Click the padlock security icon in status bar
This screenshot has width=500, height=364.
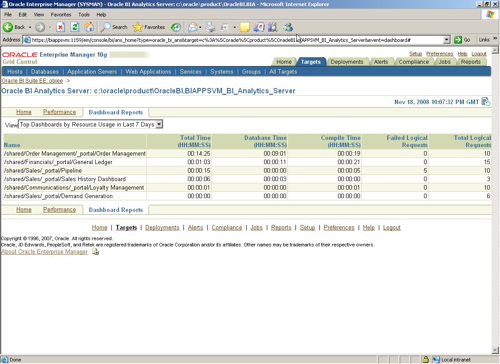(426, 360)
